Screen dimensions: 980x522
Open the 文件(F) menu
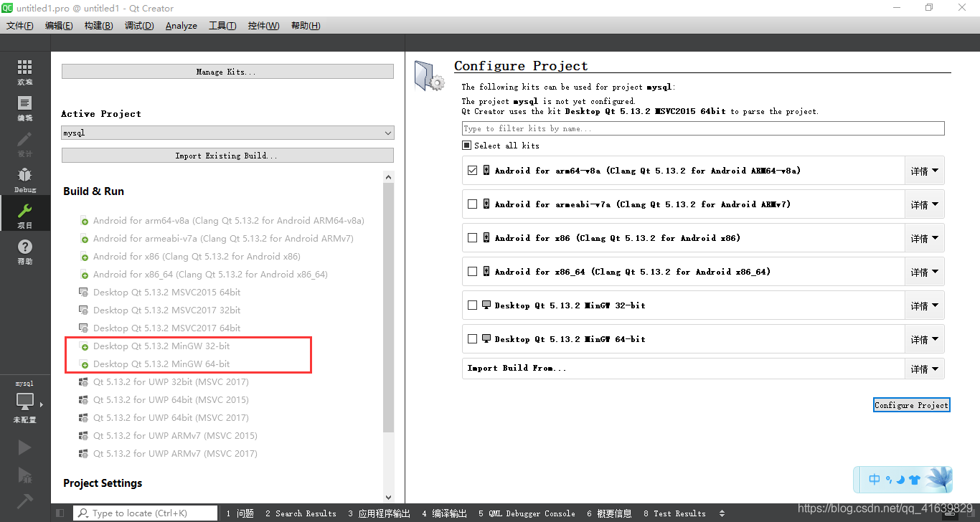pyautogui.click(x=20, y=26)
